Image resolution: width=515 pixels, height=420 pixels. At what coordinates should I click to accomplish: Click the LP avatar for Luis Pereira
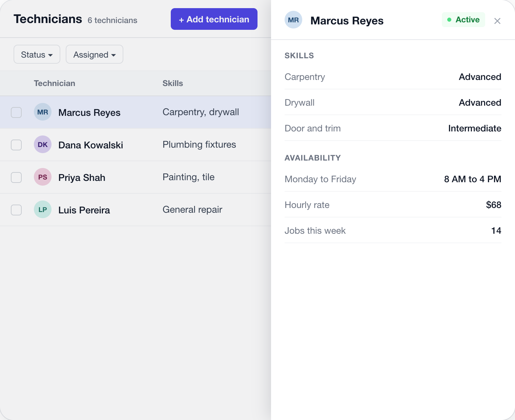pos(43,209)
